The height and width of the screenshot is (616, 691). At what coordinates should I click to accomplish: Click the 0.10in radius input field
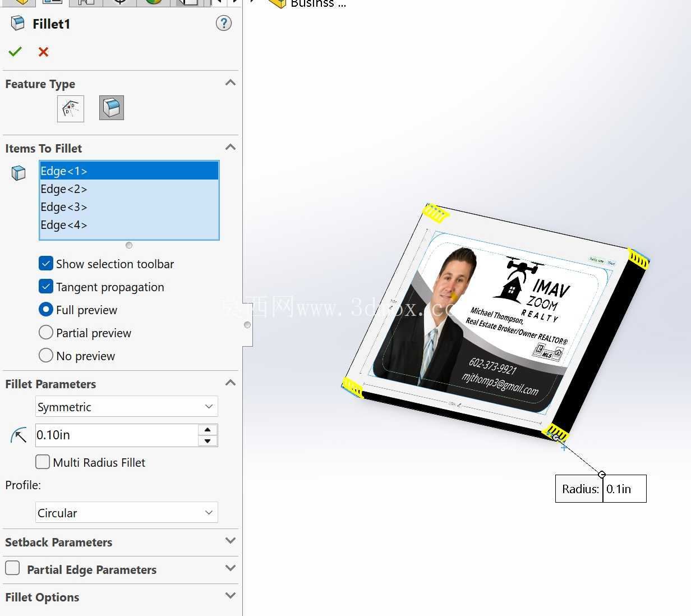click(x=117, y=435)
